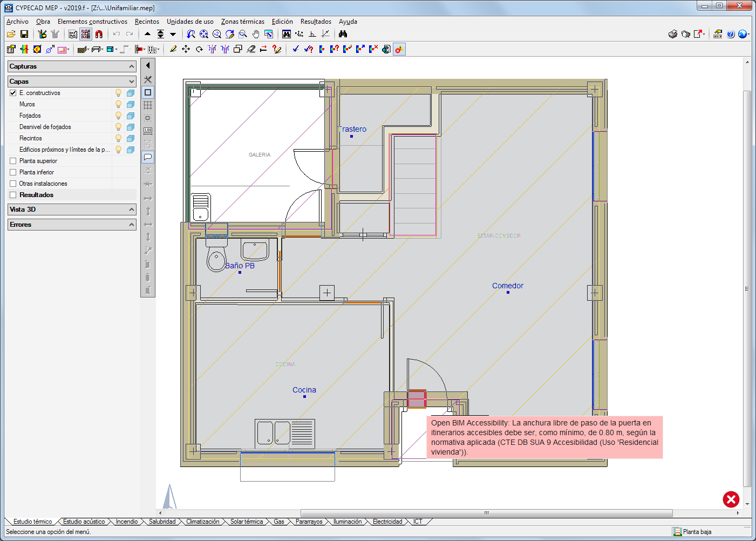This screenshot has height=541, width=756.
Task: Open a file with the folder icon
Action: pyautogui.click(x=11, y=34)
